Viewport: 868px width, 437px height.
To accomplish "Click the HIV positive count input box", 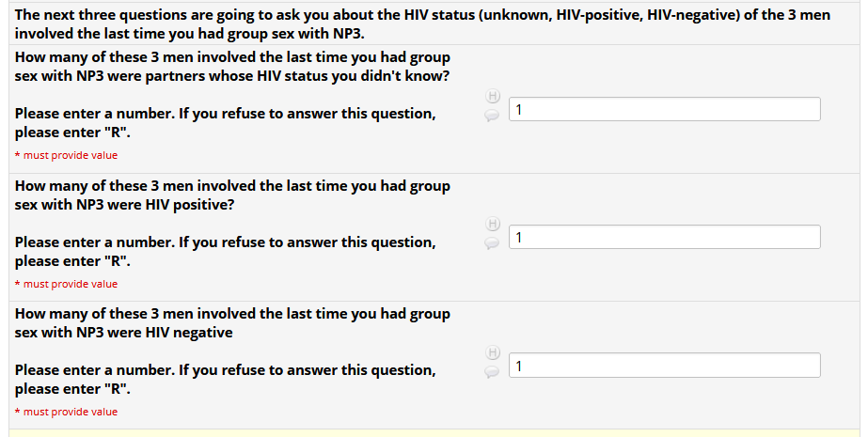I will [x=664, y=237].
